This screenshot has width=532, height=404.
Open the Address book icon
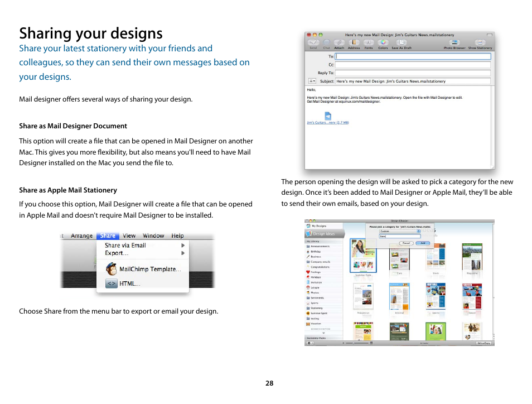point(354,42)
